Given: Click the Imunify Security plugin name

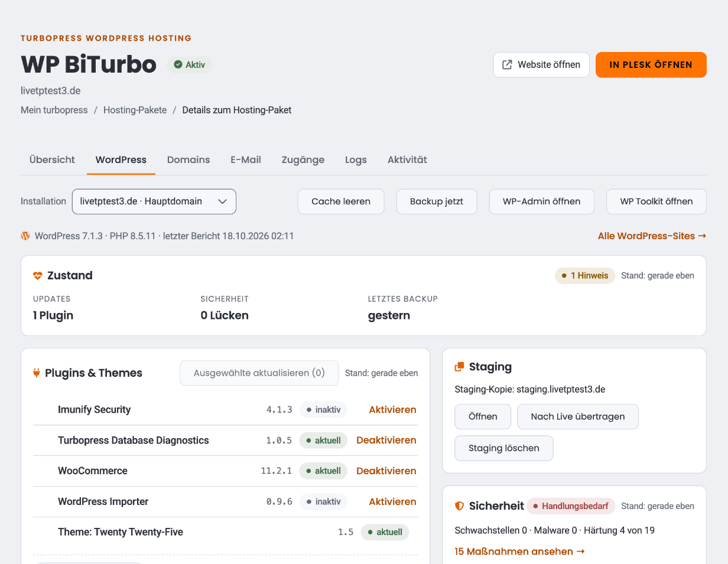Looking at the screenshot, I should [95, 409].
